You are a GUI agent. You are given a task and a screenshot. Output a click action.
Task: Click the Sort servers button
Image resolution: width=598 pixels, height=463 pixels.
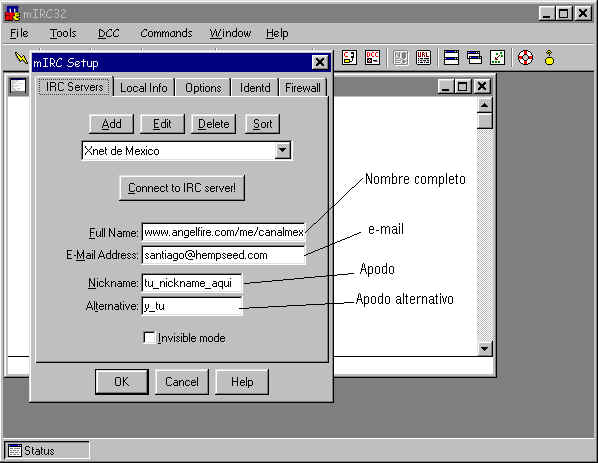pyautogui.click(x=262, y=124)
